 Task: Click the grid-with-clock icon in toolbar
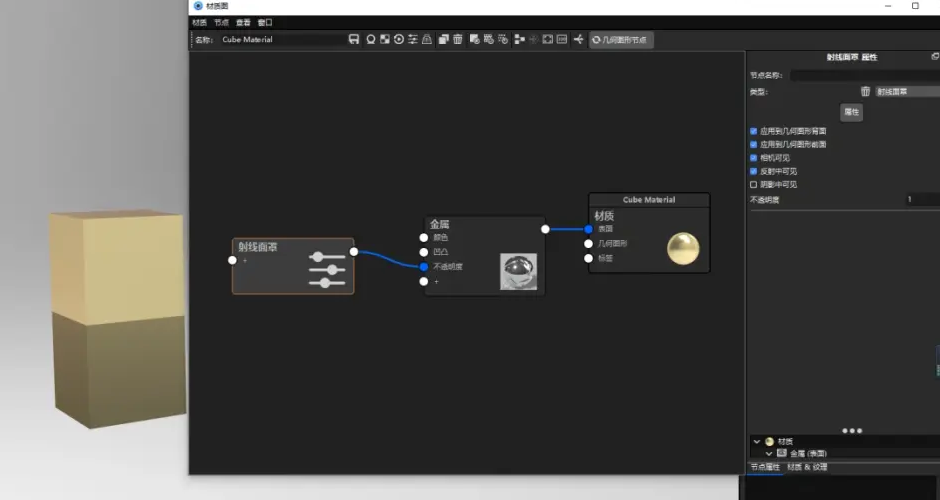click(x=489, y=40)
